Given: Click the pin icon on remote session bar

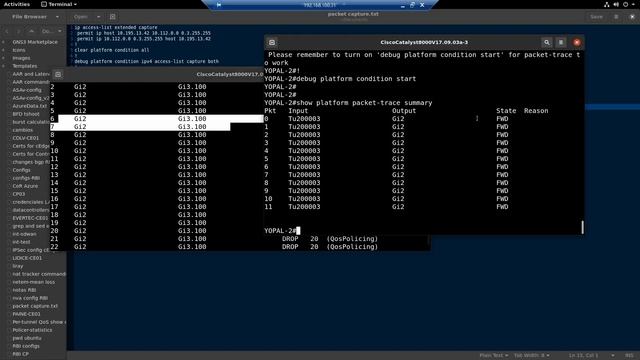Looking at the screenshot, I should [x=219, y=5].
